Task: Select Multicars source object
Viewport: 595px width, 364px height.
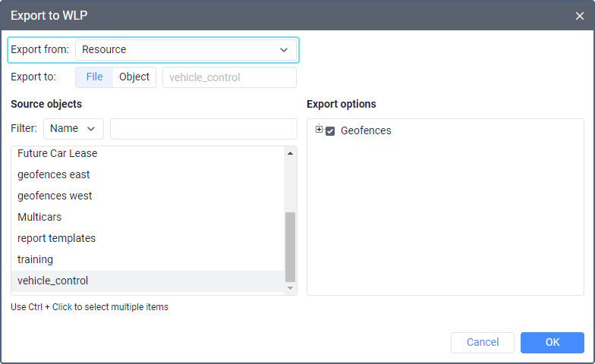Action: (x=39, y=217)
